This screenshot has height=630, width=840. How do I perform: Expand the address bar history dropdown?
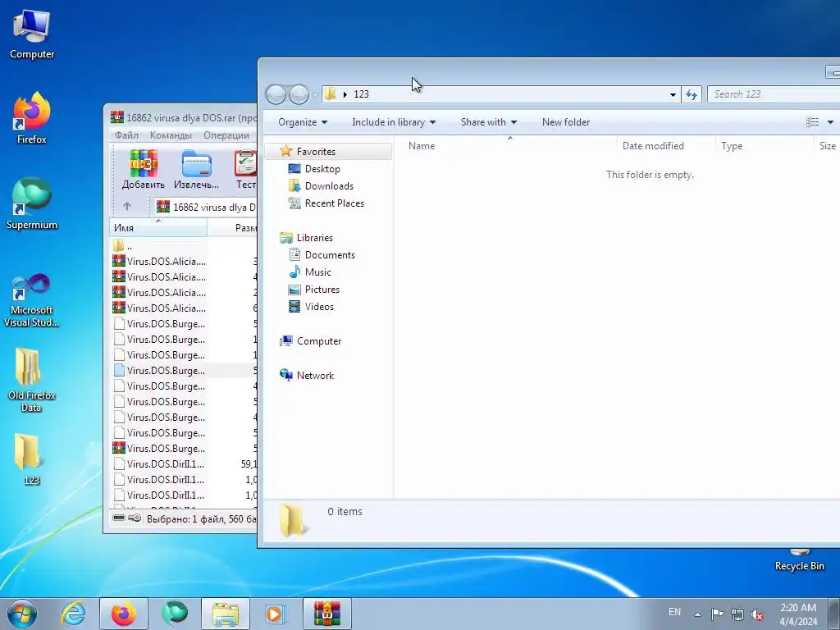(x=673, y=95)
